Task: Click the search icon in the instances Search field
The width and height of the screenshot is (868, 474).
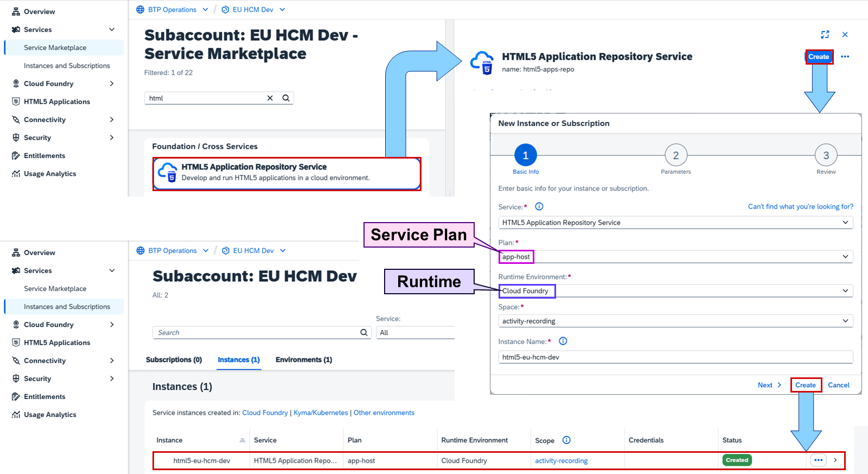Action: [364, 333]
